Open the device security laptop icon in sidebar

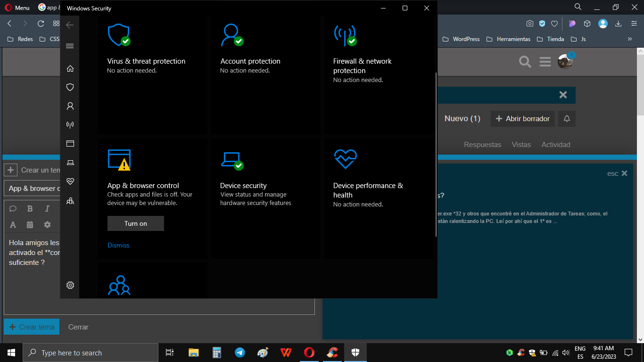click(70, 163)
